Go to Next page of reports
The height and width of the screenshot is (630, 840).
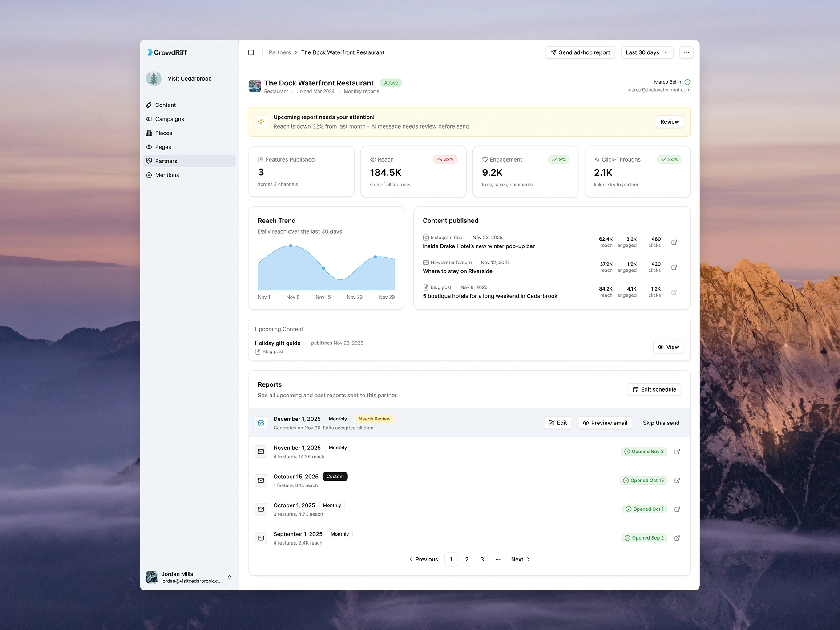[521, 560]
